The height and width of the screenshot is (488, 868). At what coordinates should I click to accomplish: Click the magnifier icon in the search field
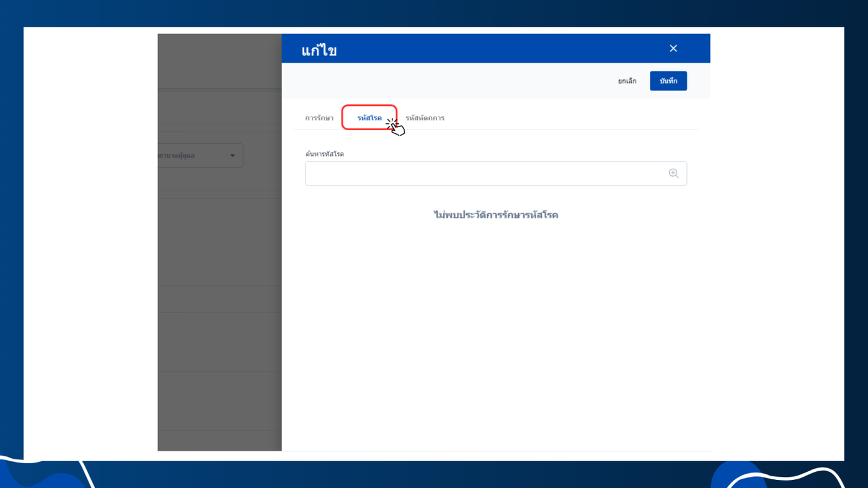coord(673,174)
